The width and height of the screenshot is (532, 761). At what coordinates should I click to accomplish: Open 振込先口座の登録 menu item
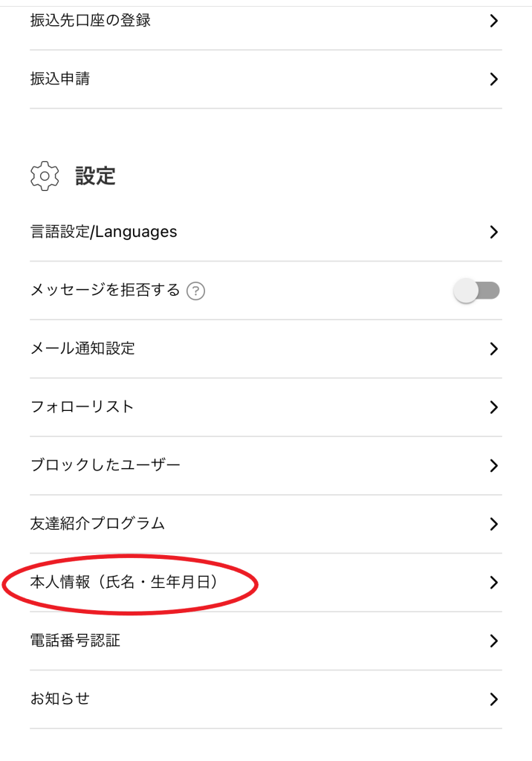pyautogui.click(x=91, y=21)
